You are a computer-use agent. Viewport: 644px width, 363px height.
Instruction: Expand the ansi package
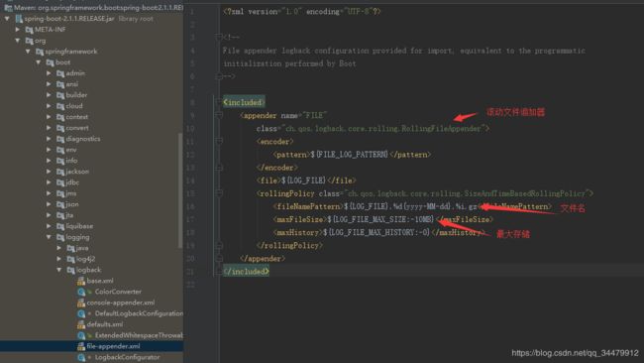click(49, 84)
